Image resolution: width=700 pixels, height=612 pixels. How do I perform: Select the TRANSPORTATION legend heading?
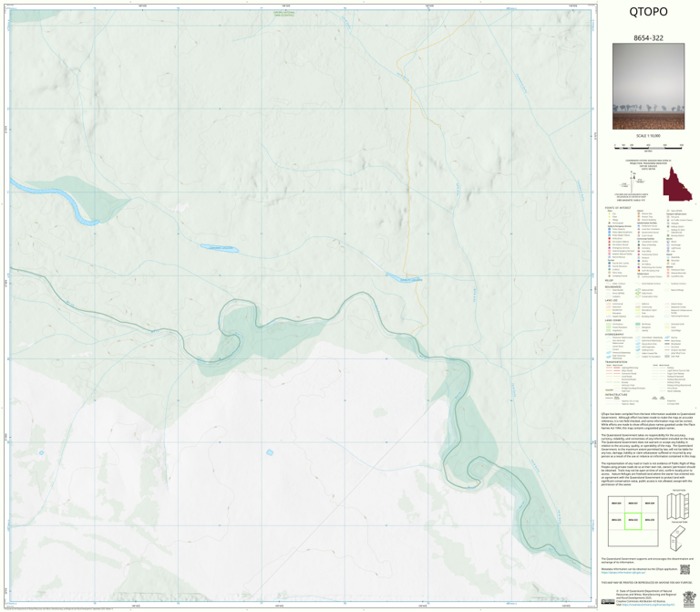click(x=615, y=362)
